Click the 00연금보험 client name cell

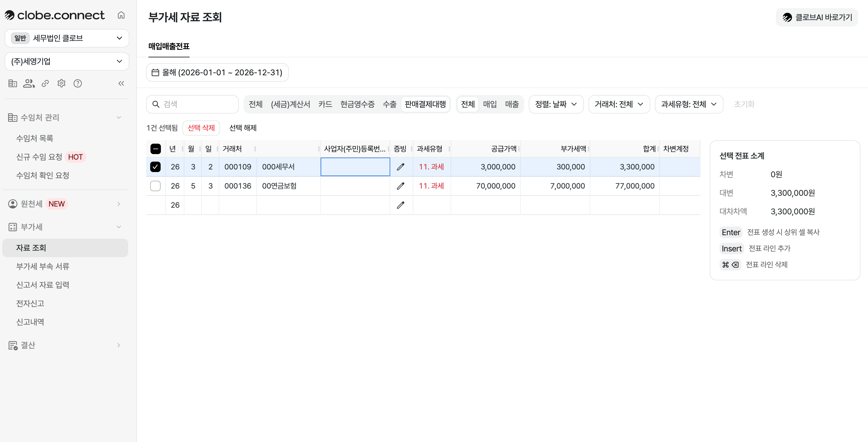click(288, 186)
